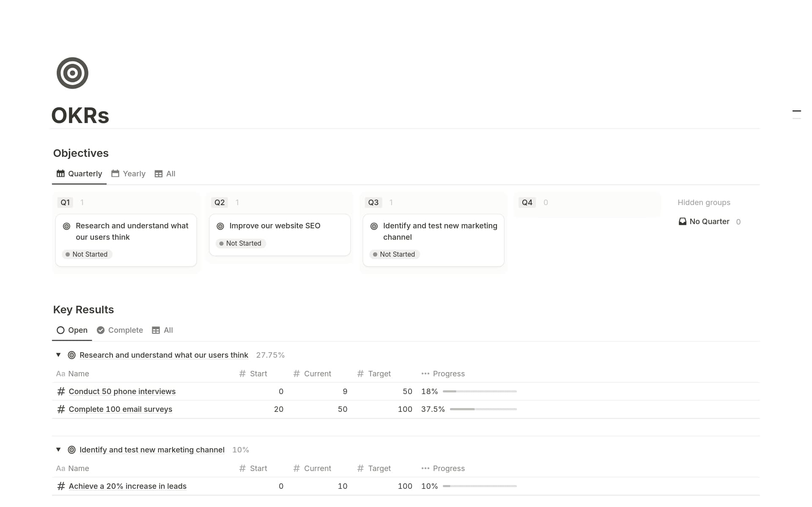This screenshot has width=812, height=507.
Task: Click the Progress column header in marketing channel table
Action: 443,469
